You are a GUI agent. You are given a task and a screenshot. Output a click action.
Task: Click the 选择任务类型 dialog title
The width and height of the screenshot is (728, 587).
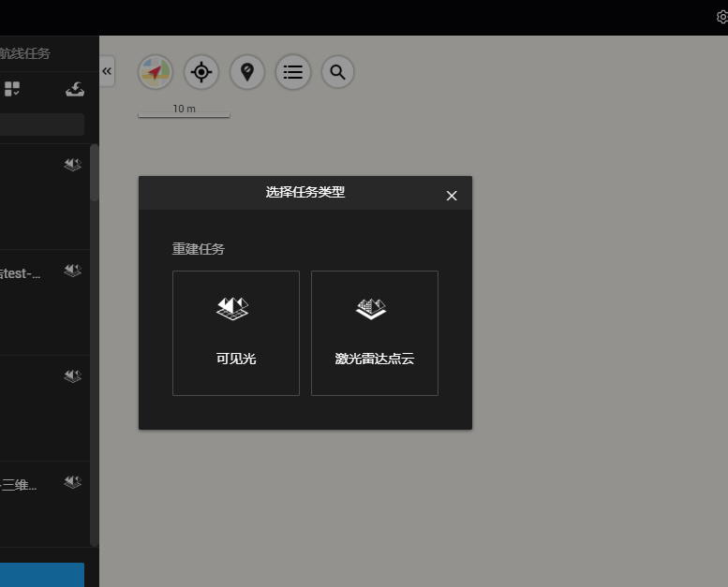305,192
